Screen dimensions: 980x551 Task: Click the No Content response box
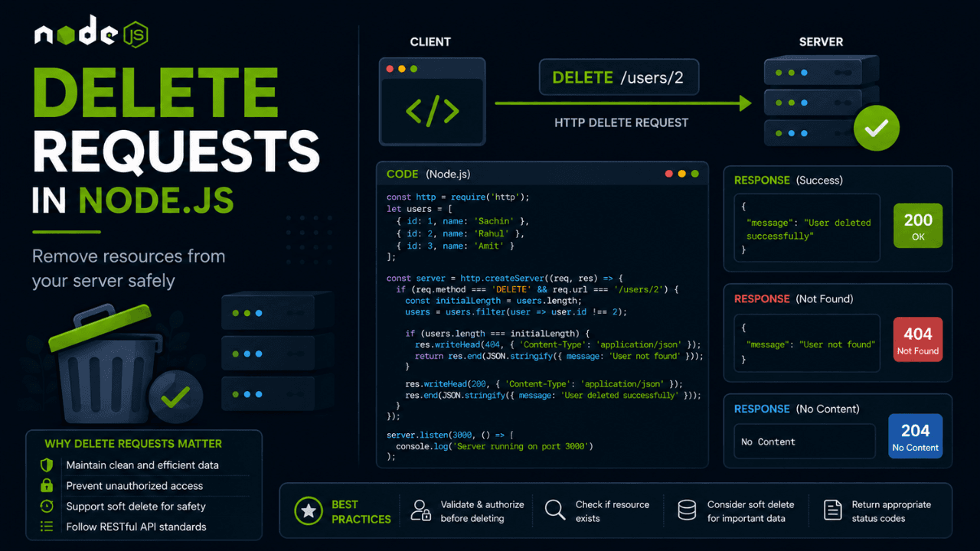coord(804,442)
